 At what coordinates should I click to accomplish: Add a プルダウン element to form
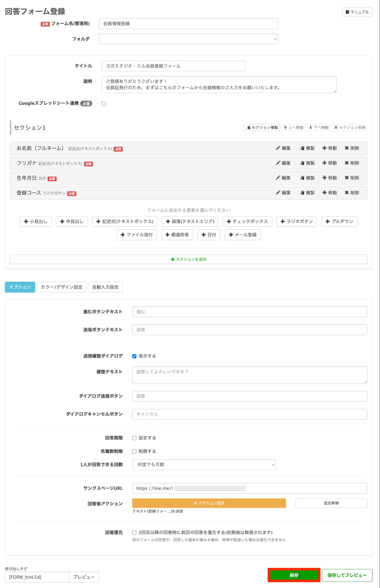[x=339, y=221]
